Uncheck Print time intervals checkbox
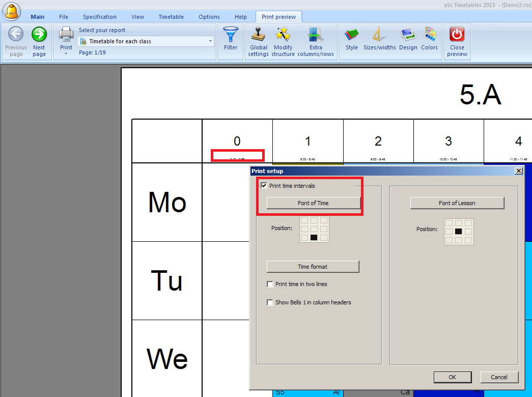The width and height of the screenshot is (532, 397). click(x=264, y=186)
